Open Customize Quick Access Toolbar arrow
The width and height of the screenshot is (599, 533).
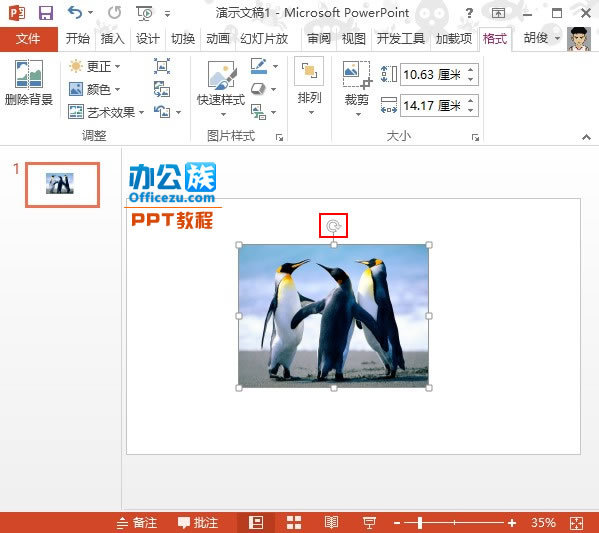pyautogui.click(x=167, y=14)
